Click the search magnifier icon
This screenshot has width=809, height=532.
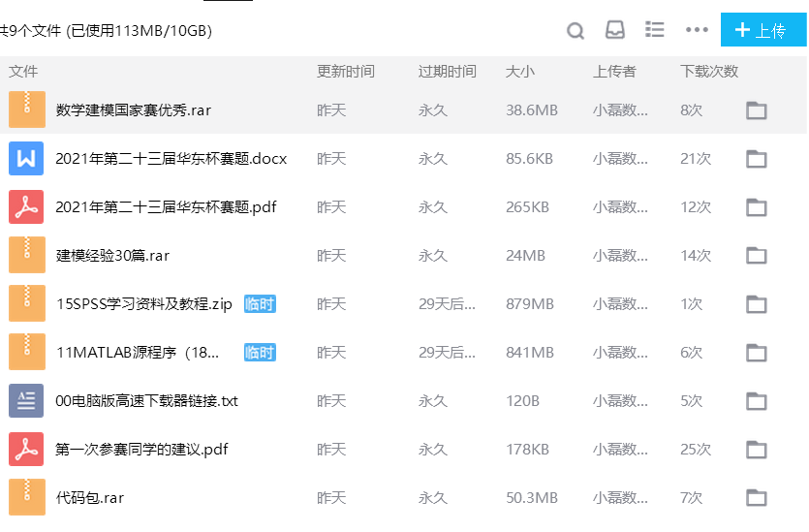(576, 30)
